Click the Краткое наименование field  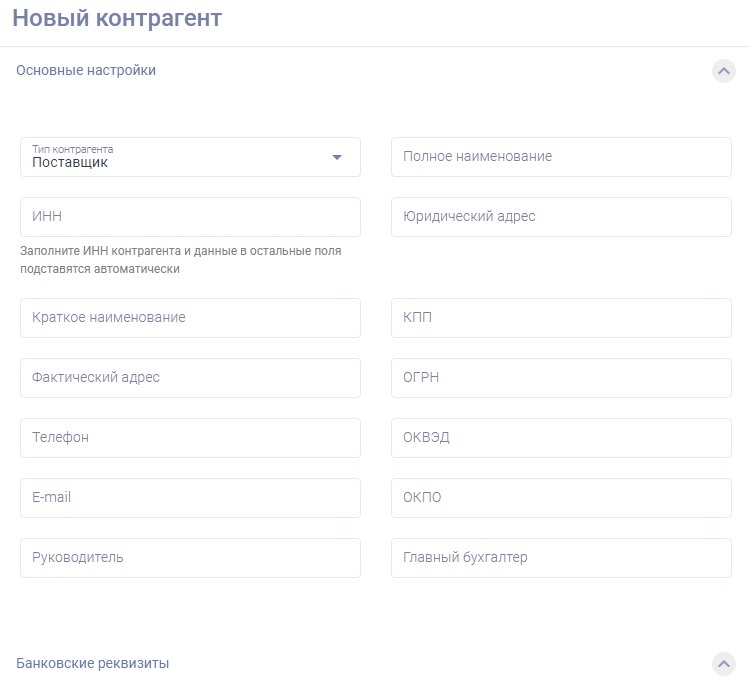click(190, 318)
